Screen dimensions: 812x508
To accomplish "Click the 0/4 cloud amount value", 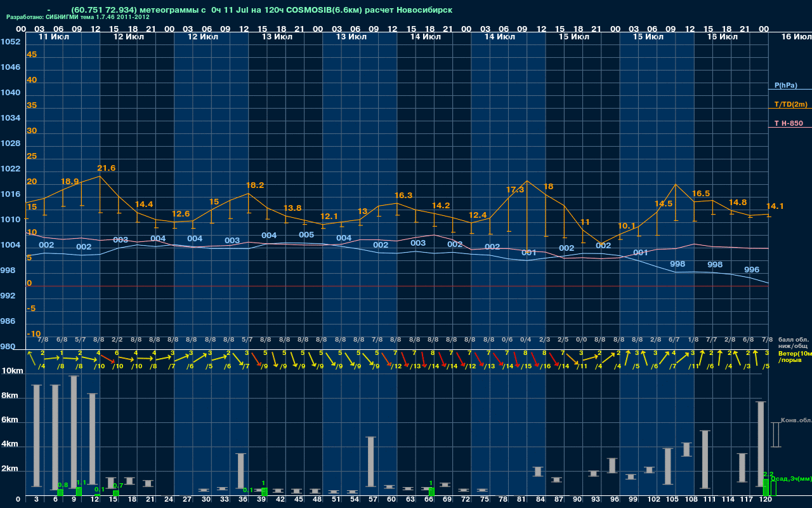I will point(526,340).
